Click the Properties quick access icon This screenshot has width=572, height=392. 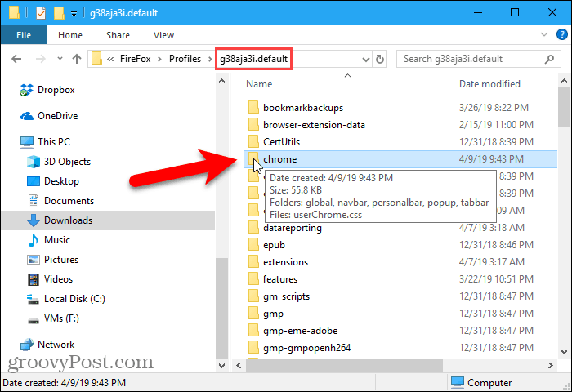pos(41,13)
